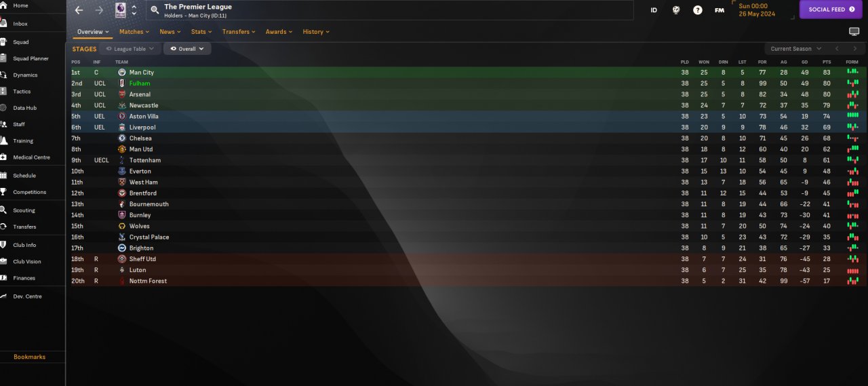
Task: Open the Club Info section
Action: coord(24,245)
